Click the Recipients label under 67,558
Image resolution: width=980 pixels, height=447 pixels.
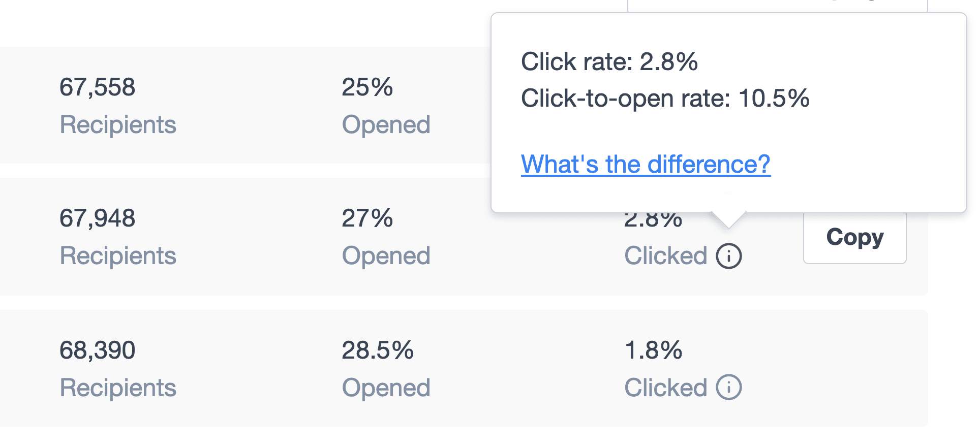(x=118, y=125)
